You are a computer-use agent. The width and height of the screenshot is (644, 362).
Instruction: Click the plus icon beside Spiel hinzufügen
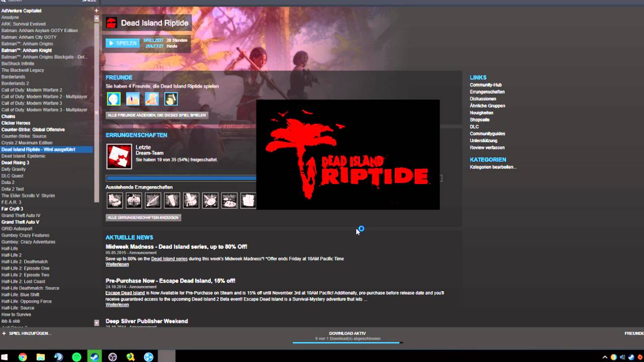tap(4, 333)
